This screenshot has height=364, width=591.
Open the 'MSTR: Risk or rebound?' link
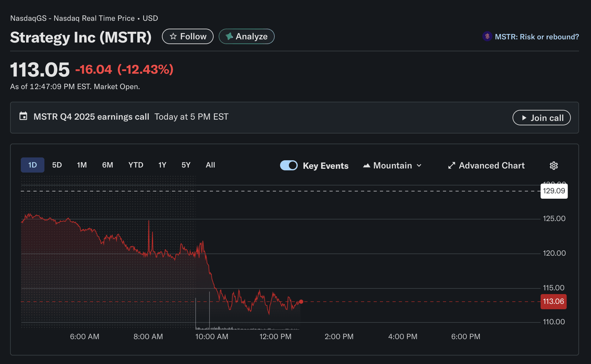(x=536, y=37)
